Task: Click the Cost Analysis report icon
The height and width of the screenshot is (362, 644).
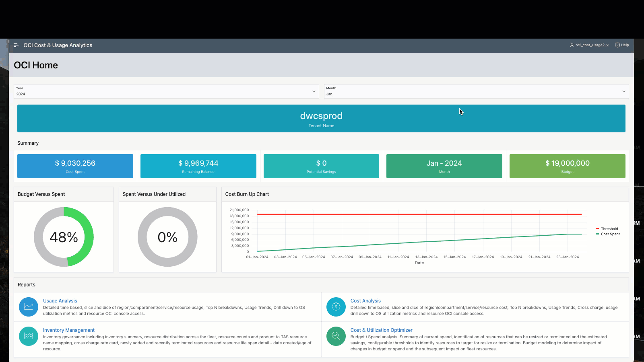Action: (x=336, y=307)
